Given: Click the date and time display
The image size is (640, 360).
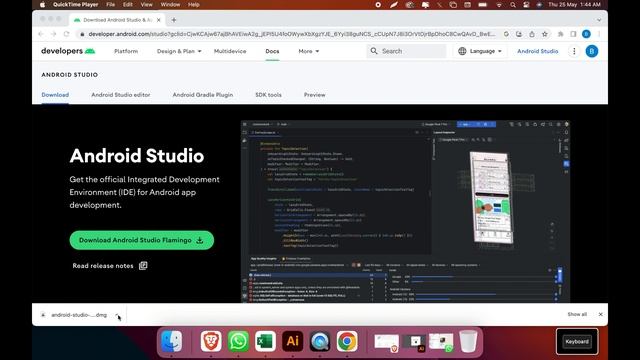Looking at the screenshot, I should tap(574, 5).
